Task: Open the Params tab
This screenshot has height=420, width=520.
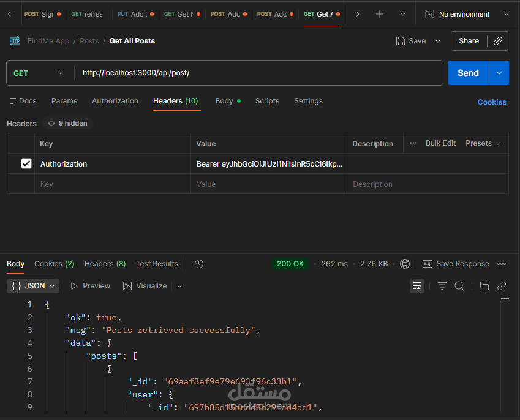Action: [64, 101]
